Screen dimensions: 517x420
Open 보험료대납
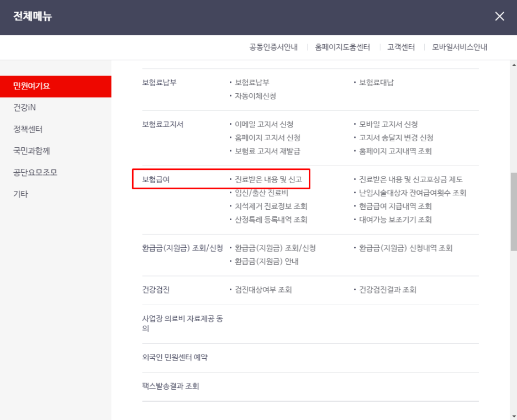tap(376, 83)
